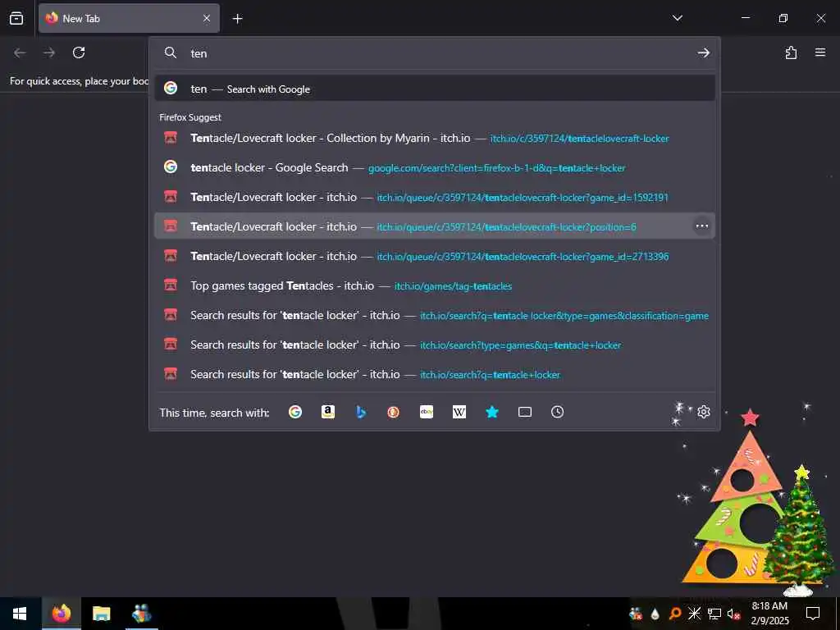840x630 pixels.
Task: Click the Firefox View icon
Action: [16, 18]
